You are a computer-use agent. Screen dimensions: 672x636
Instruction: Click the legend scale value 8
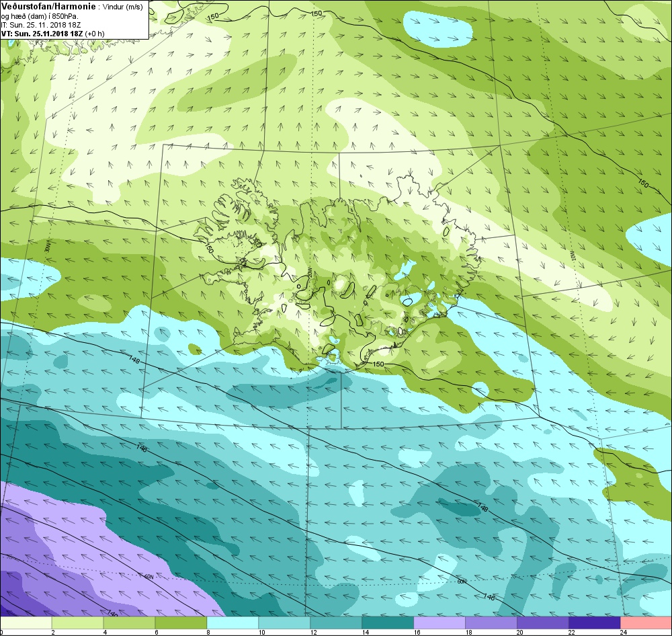(x=209, y=632)
